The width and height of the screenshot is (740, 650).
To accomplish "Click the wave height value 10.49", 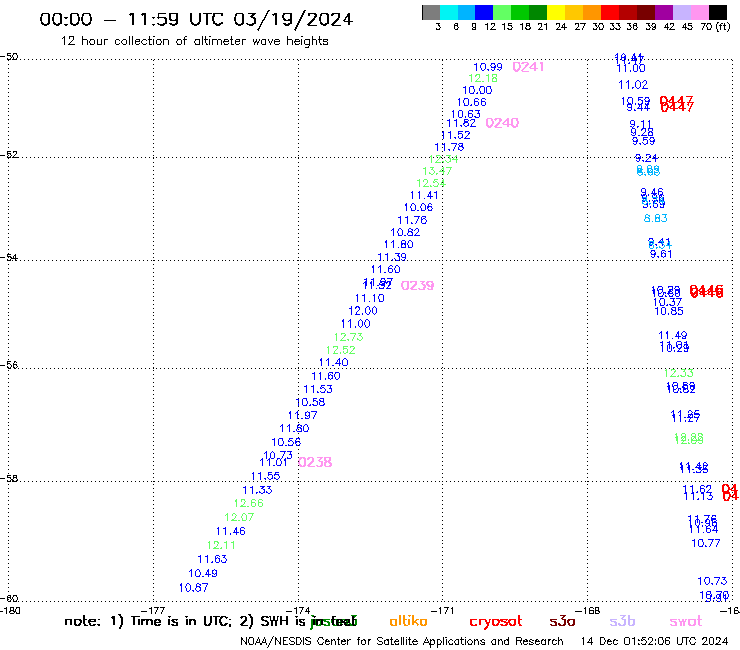I will point(203,573).
